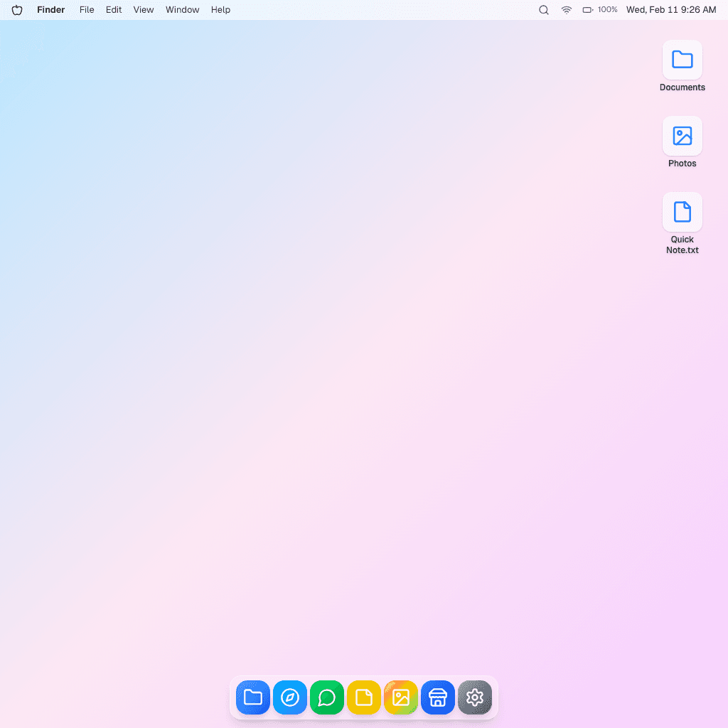
Task: Open the Documents folder on the desktop
Action: pos(682,60)
